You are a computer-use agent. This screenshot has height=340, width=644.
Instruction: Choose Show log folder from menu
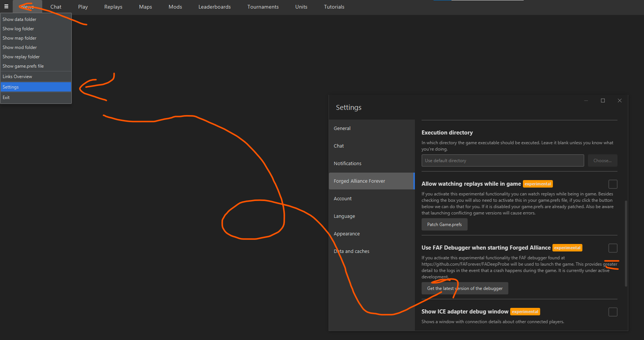click(x=36, y=29)
